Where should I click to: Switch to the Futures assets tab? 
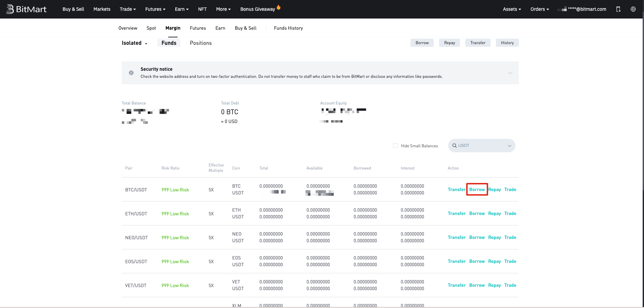tap(198, 28)
